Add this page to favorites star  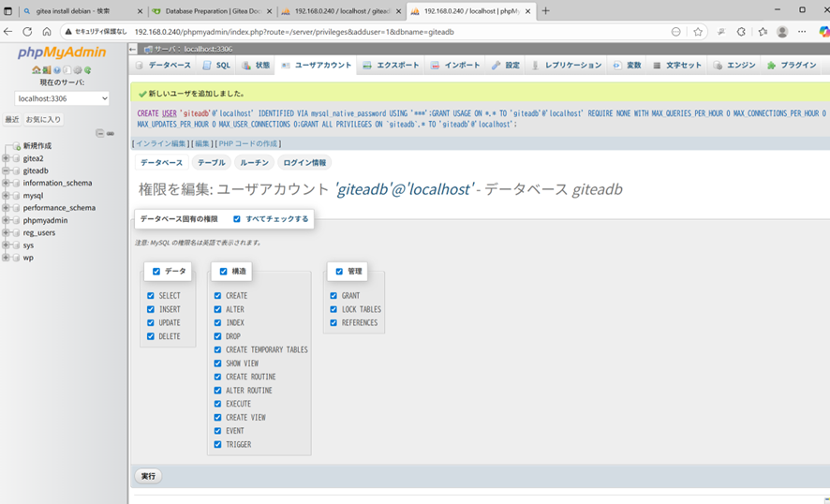(698, 32)
